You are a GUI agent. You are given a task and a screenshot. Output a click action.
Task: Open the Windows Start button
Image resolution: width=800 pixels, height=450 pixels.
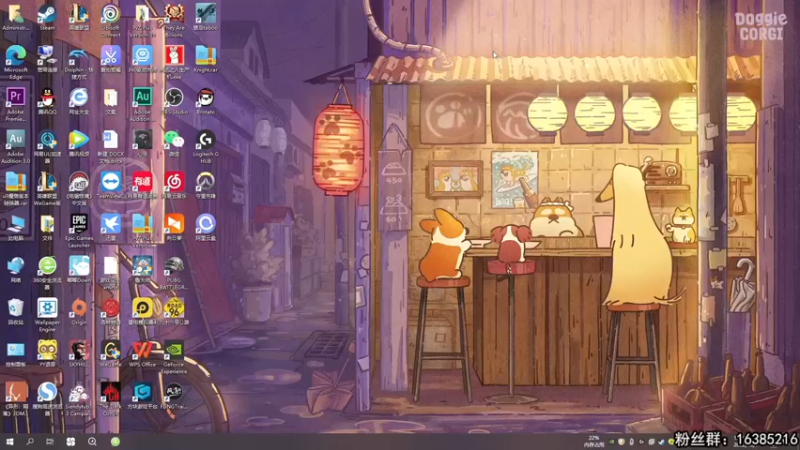tap(9, 441)
